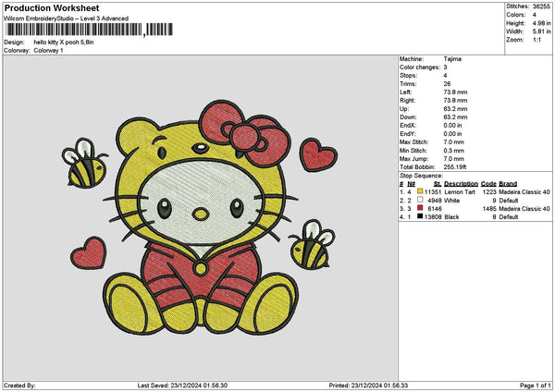This screenshot has width=555, height=392.
Task: Click the red swatch in stop row 3
Action: tap(420, 208)
